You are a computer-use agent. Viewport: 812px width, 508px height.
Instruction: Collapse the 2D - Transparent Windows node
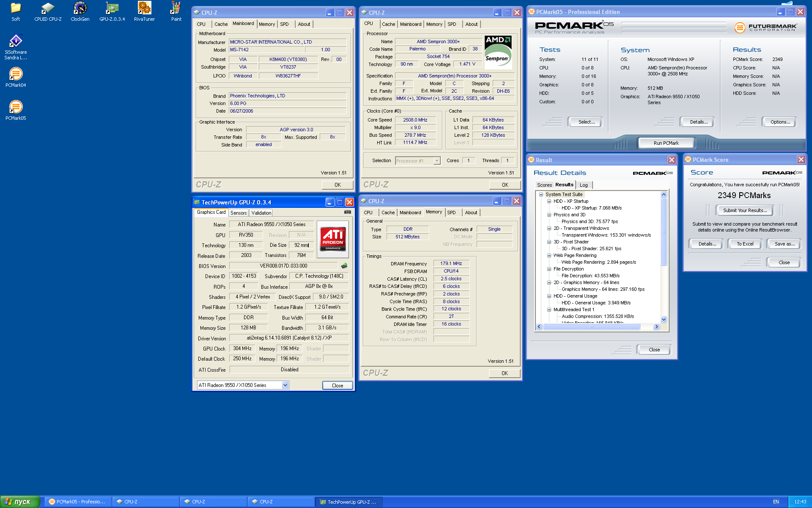pos(549,228)
